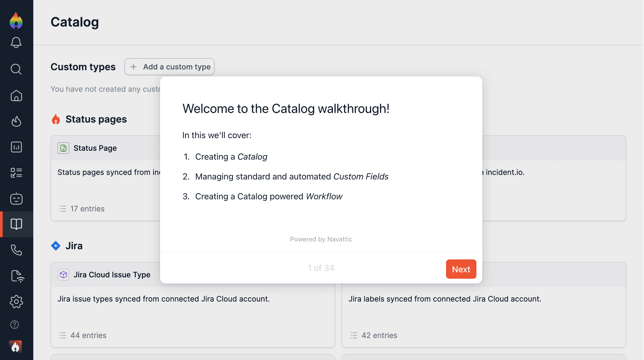Open the Status Page entry card
Screen dimensions: 644x360
pos(95,148)
